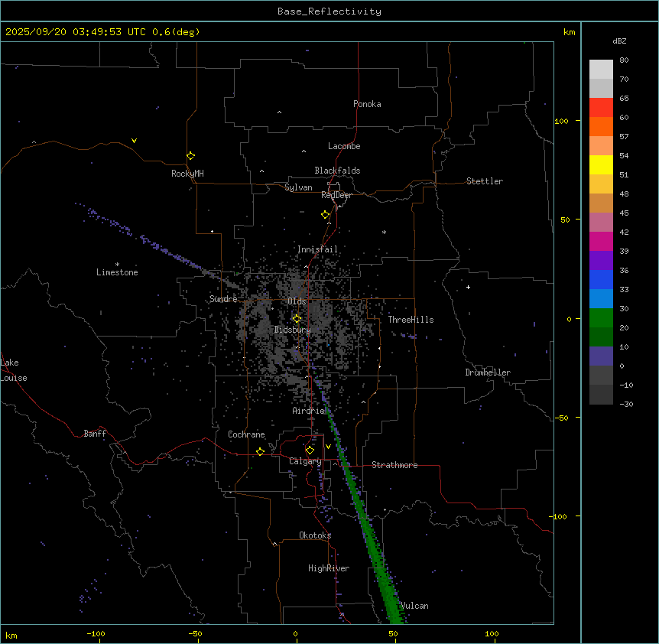Select the white plus marker north of Drumheller
This screenshot has width=659, height=644.
coord(468,287)
